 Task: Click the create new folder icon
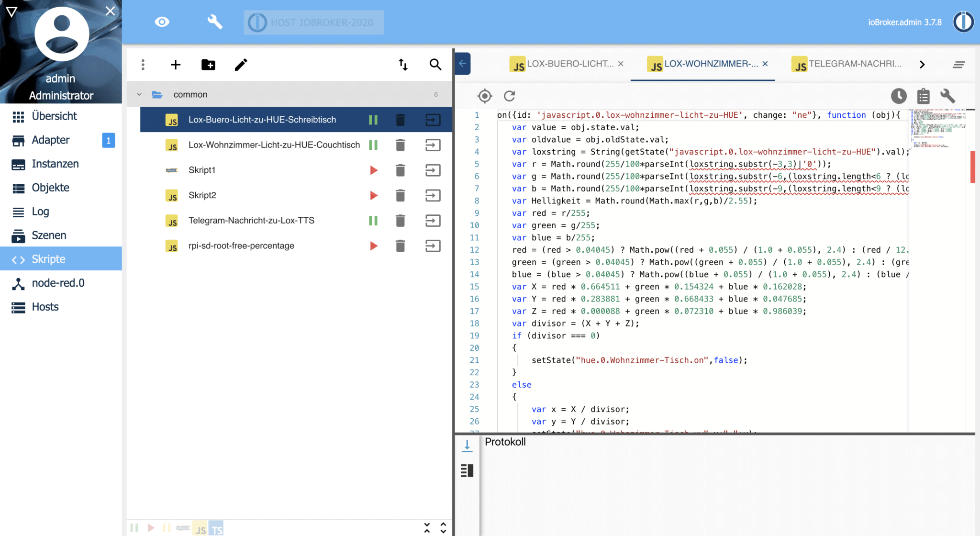(x=208, y=65)
